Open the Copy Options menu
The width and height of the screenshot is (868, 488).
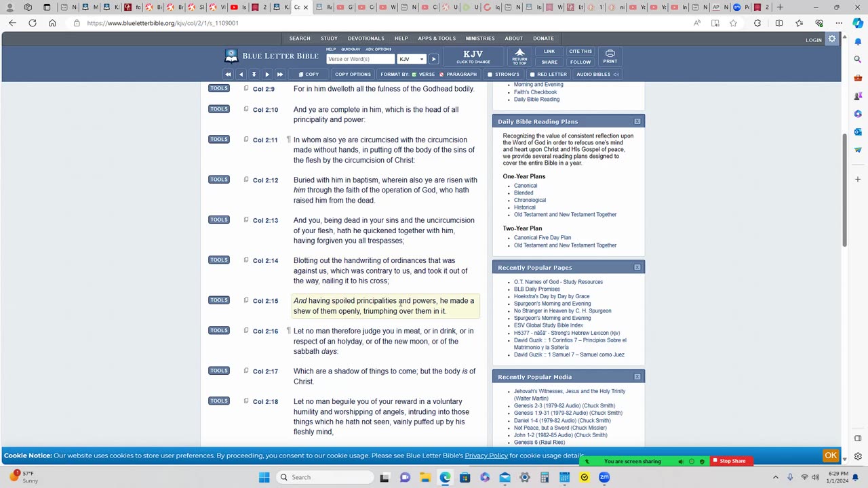coord(353,75)
